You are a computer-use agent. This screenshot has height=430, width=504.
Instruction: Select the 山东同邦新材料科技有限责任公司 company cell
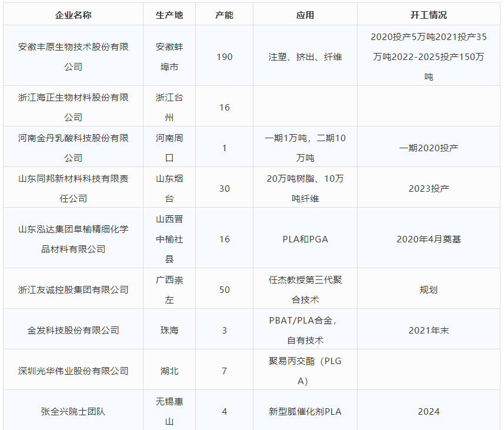74,188
